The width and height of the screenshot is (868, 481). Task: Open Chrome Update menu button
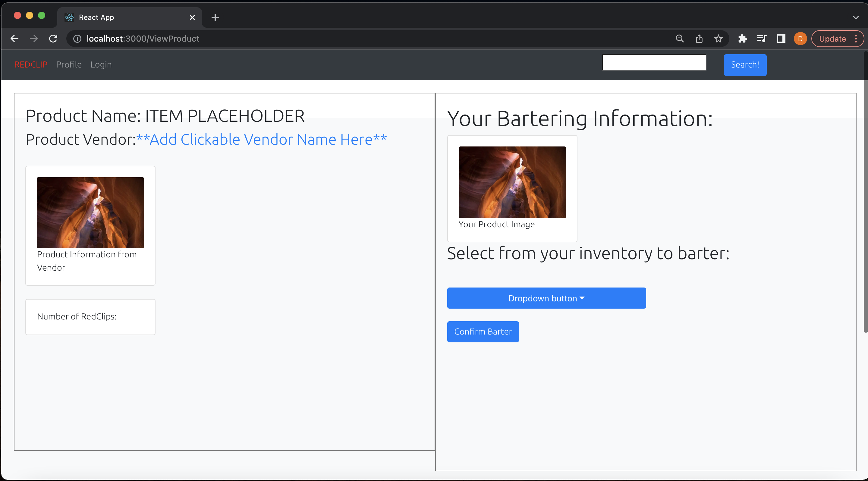pyautogui.click(x=837, y=39)
